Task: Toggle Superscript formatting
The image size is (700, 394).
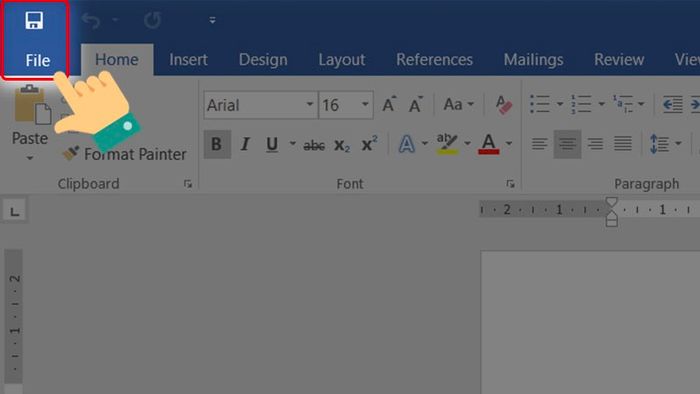Action: pyautogui.click(x=369, y=144)
